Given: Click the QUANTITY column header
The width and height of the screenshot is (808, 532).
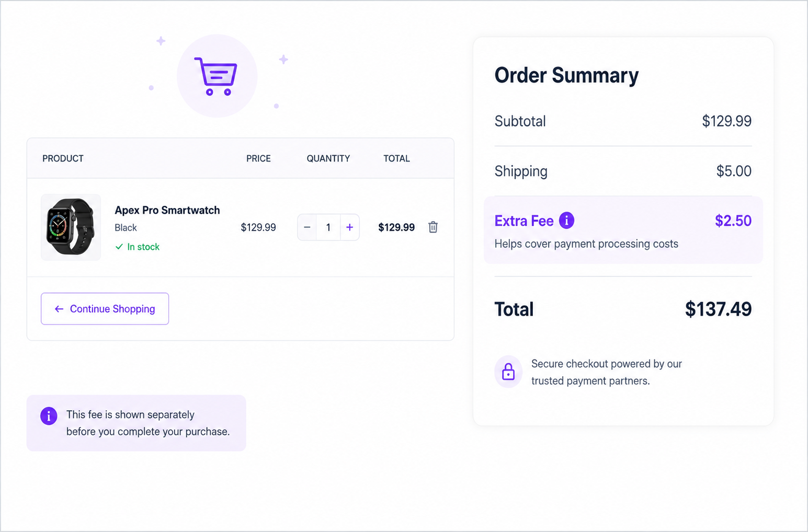Looking at the screenshot, I should [328, 158].
